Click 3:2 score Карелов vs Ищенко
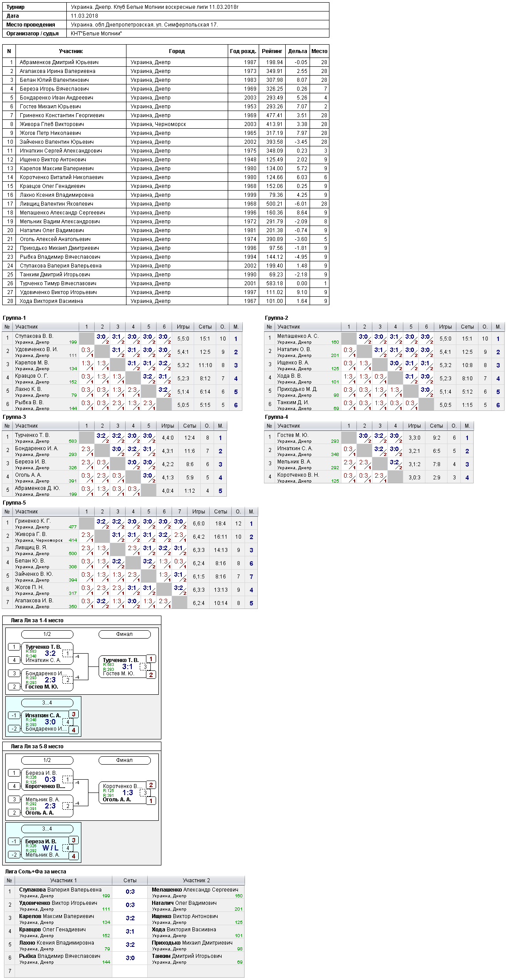 coord(130,918)
